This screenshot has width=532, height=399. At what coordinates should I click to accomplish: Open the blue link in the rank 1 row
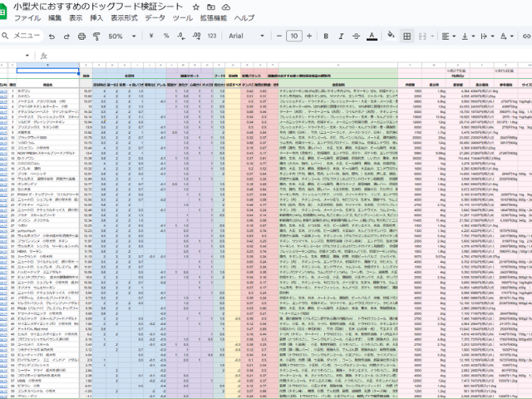tap(3, 91)
